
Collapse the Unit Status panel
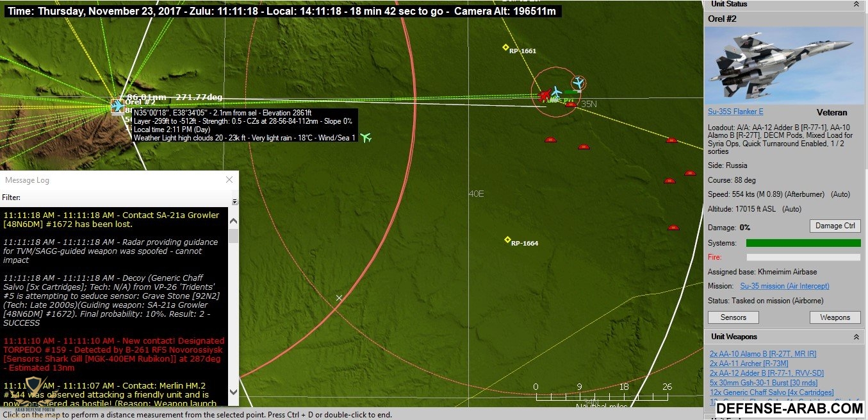coord(856,4)
